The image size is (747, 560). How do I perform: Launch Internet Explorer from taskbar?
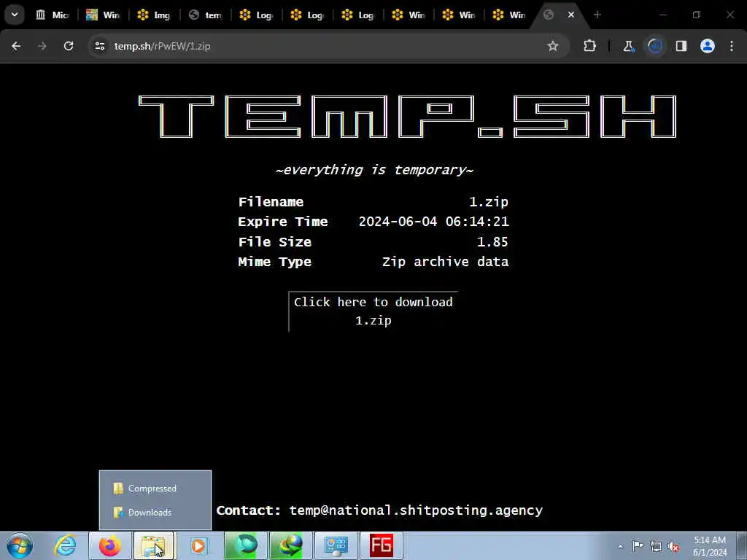[65, 545]
